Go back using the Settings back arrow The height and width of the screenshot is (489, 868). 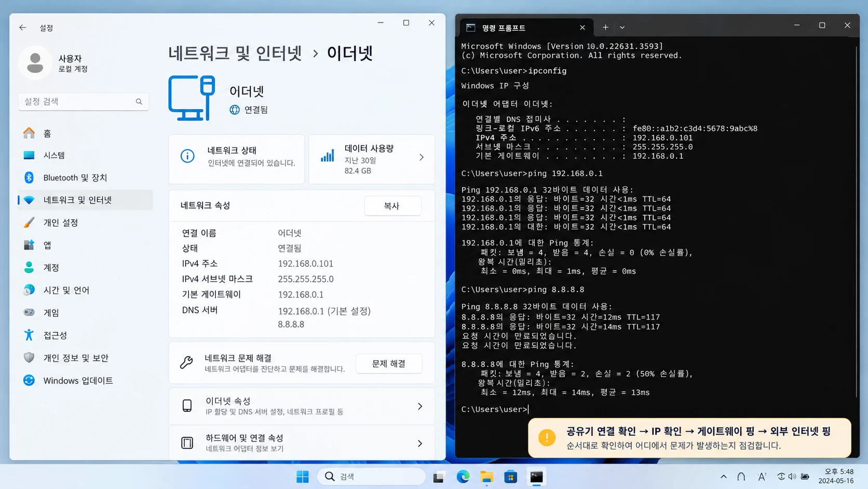22,28
